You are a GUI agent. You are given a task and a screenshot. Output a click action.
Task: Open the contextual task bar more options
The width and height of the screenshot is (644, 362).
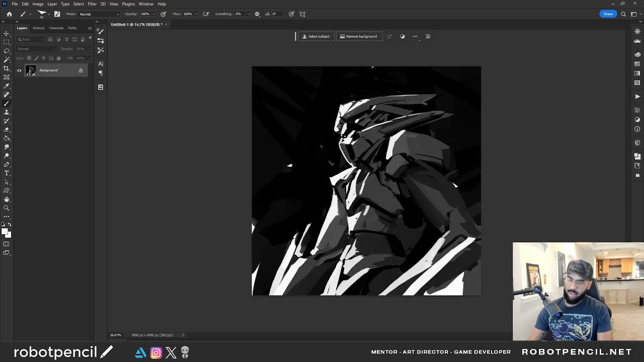pyautogui.click(x=415, y=36)
